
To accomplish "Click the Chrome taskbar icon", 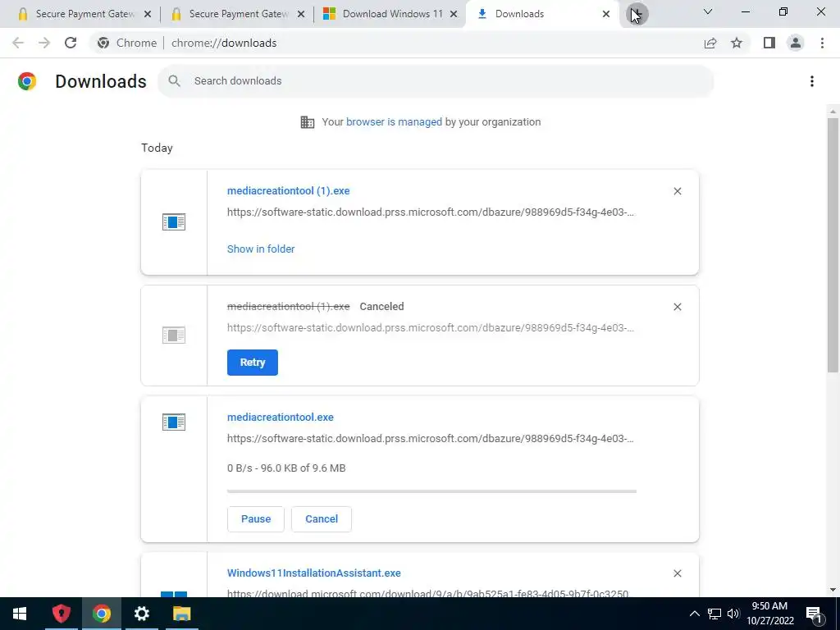I will coord(101,614).
